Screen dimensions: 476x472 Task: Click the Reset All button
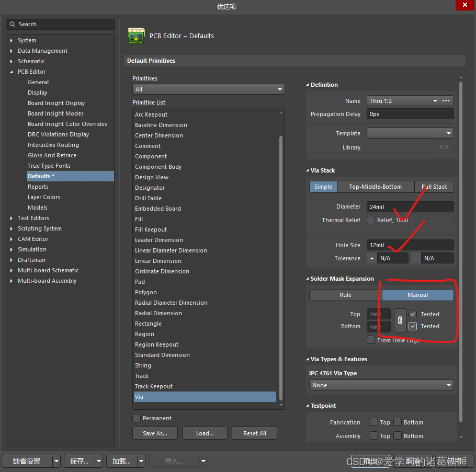click(x=255, y=433)
